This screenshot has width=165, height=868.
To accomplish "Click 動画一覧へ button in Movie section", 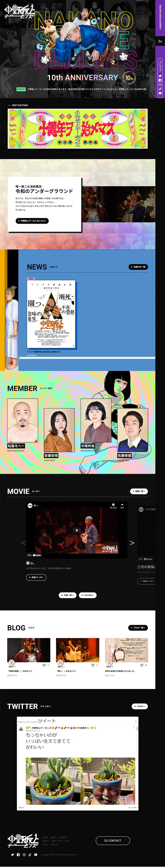I will click(x=139, y=491).
